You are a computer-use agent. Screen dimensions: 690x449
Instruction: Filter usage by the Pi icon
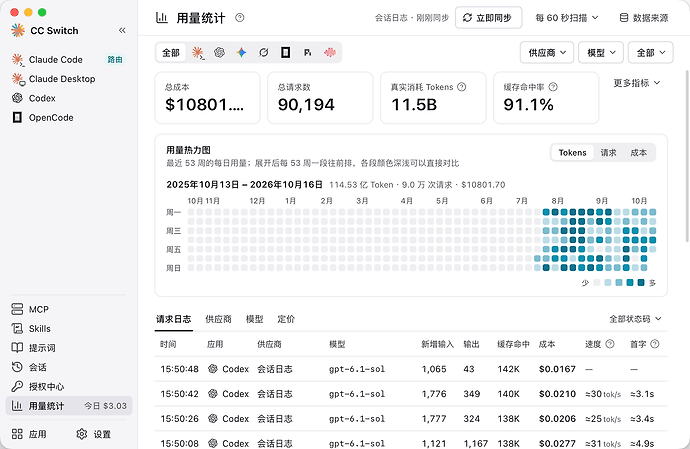[308, 53]
